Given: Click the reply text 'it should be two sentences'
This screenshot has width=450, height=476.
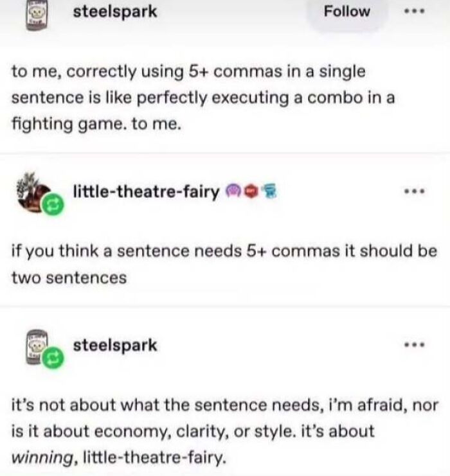Looking at the screenshot, I should [224, 264].
